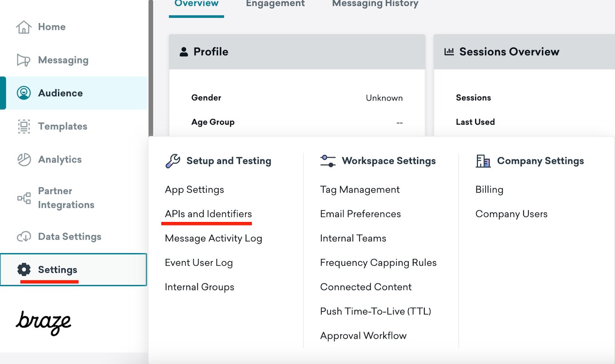Screen dimensions: 615x364
Task: Switch to the Engagement tab
Action: click(275, 4)
